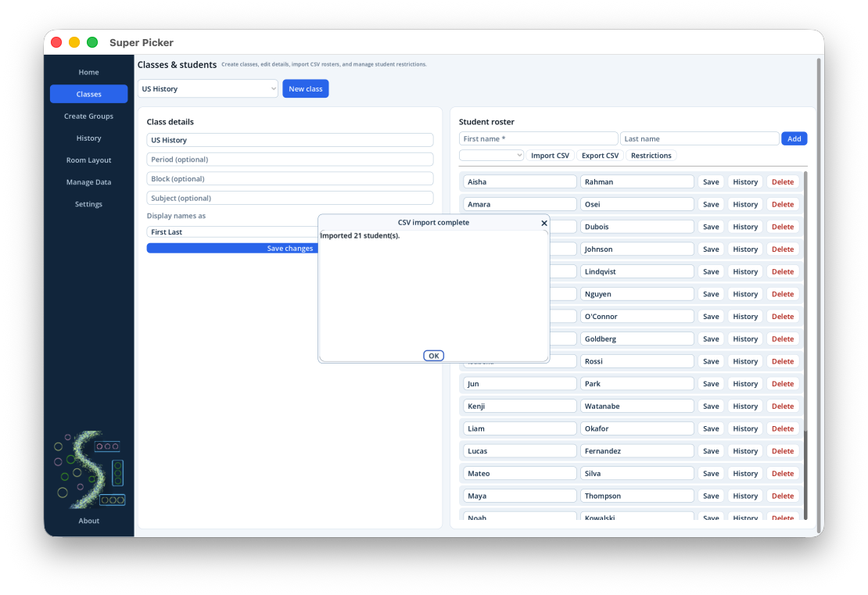This screenshot has width=868, height=595.
Task: Save the Aisha Rahman row
Action: click(711, 182)
